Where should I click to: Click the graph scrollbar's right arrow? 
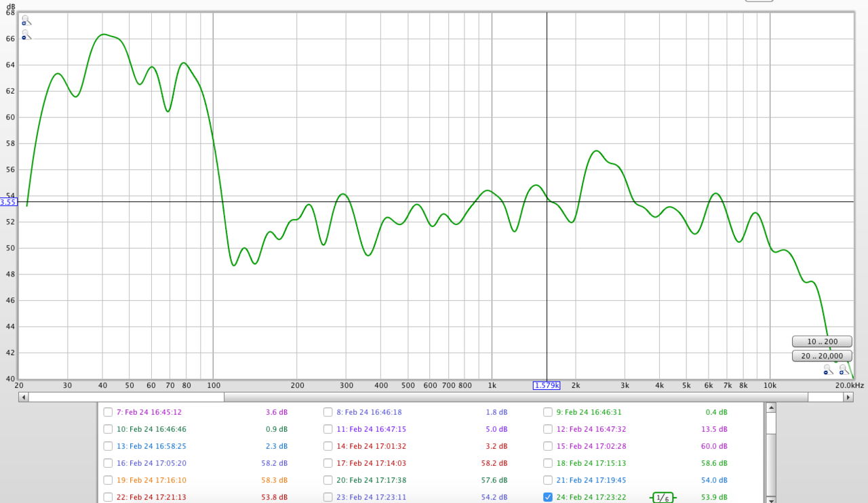pyautogui.click(x=848, y=397)
